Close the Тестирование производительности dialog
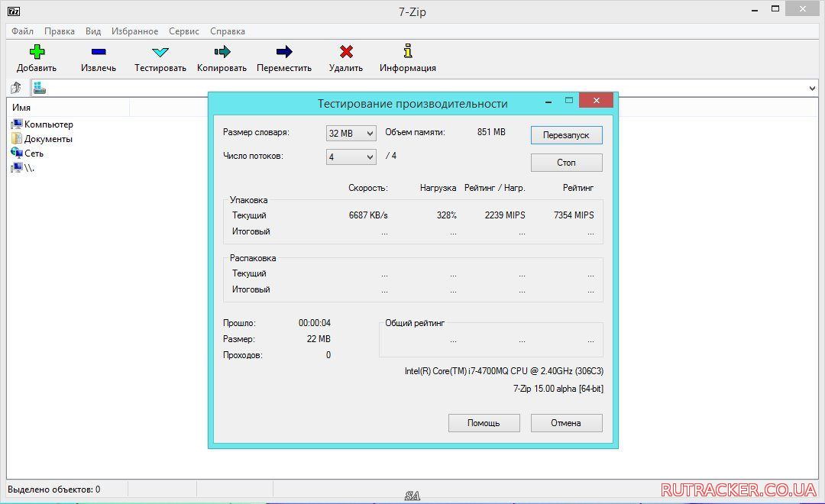The width and height of the screenshot is (825, 504). tap(596, 101)
